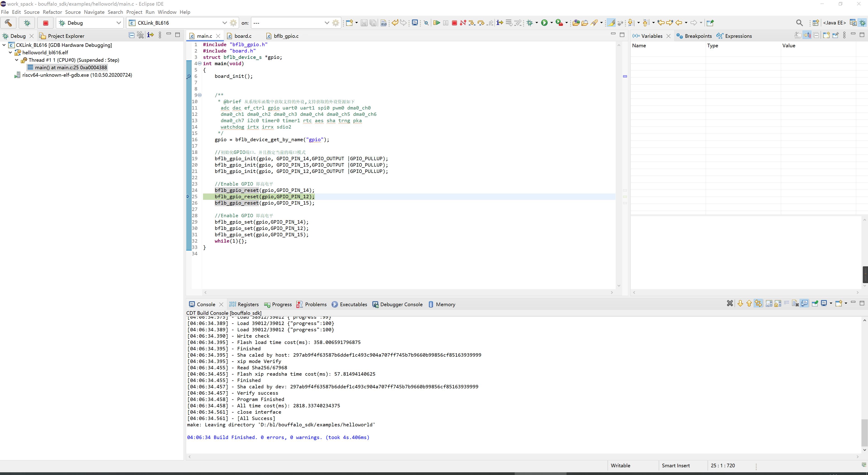Click the green Run toolbar button
This screenshot has height=475, width=868.
click(545, 23)
